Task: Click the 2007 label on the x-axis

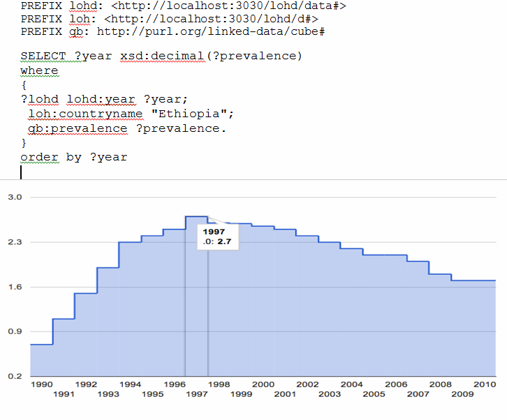Action: (x=418, y=394)
